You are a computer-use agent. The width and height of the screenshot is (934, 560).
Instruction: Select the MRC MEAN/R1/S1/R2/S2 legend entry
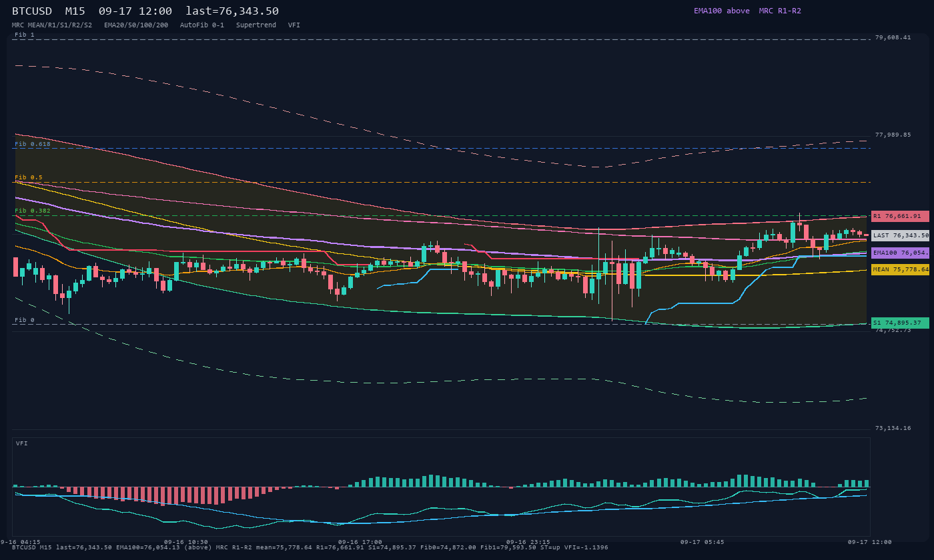click(x=52, y=25)
